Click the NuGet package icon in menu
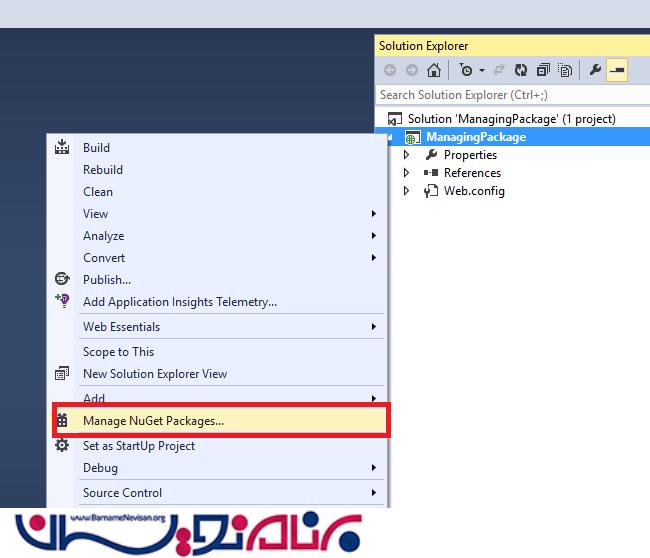 point(62,420)
